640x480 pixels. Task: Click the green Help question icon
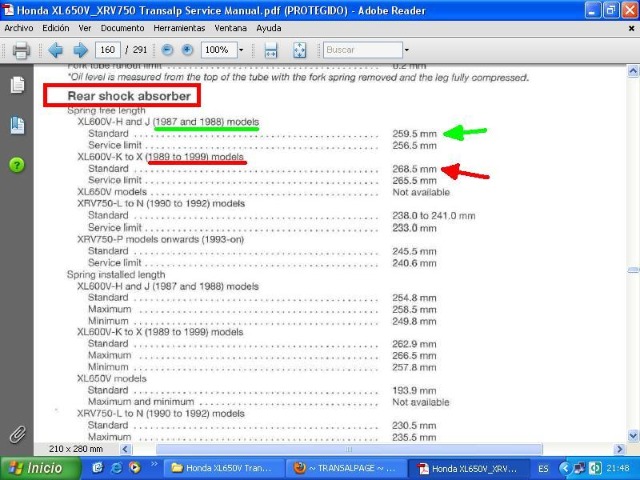point(17,164)
